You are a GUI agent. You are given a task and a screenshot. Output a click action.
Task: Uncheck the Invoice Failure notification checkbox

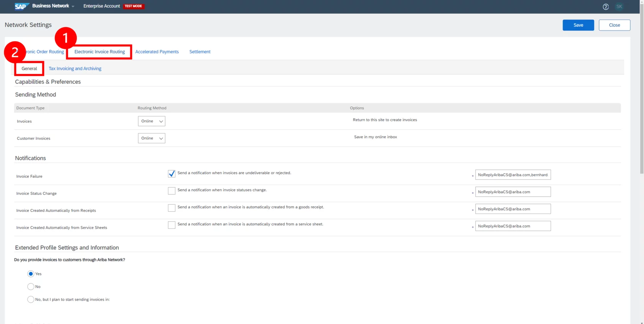tap(172, 174)
